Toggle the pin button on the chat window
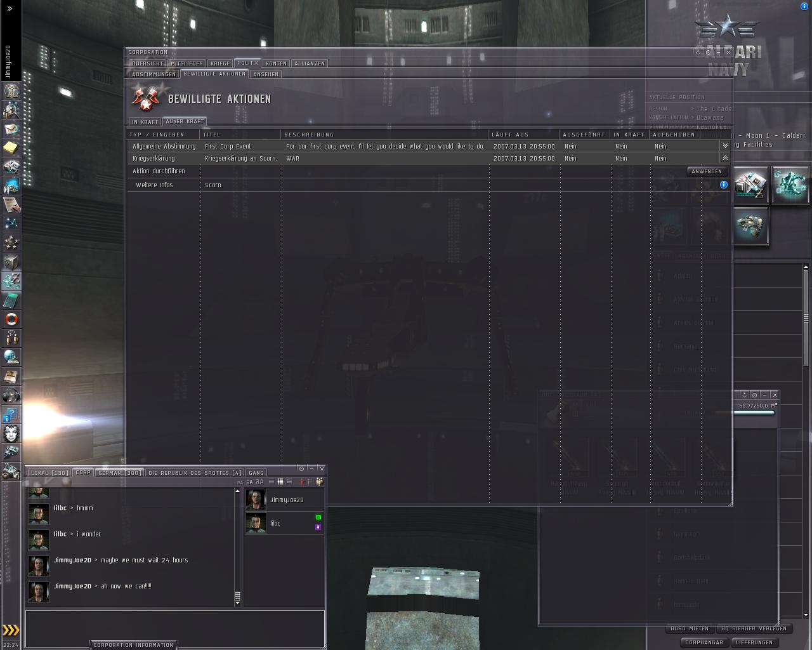Image resolution: width=812 pixels, height=650 pixels. click(301, 468)
